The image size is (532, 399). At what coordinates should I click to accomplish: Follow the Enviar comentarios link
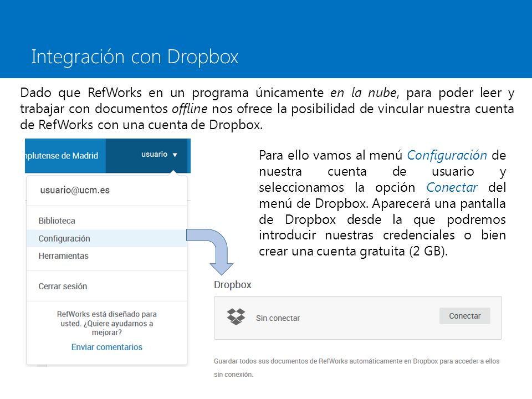click(107, 347)
